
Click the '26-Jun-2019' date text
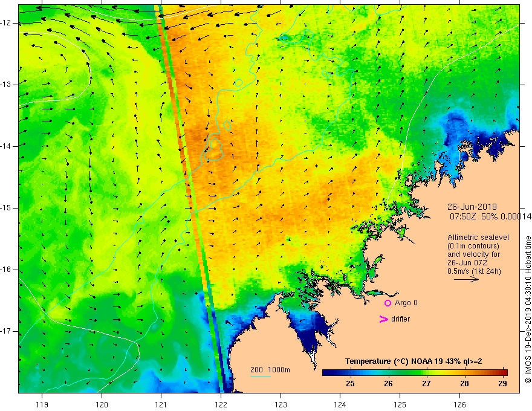(x=472, y=207)
